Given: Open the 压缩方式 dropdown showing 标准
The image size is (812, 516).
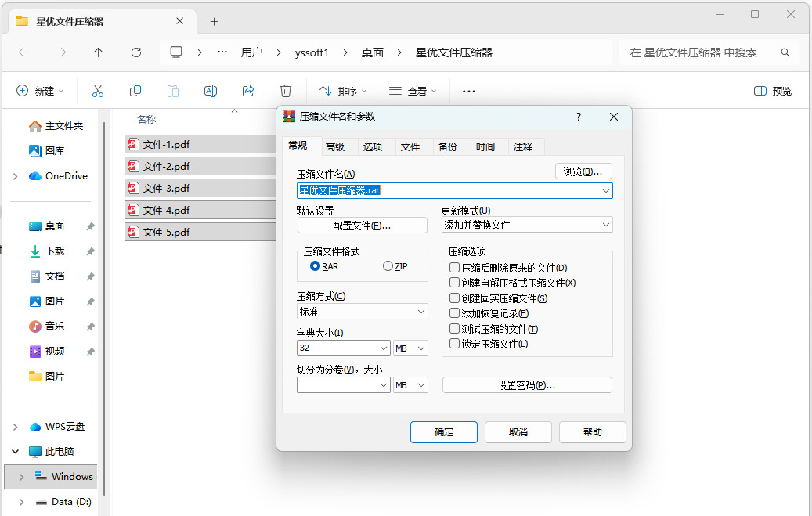Looking at the screenshot, I should (362, 312).
